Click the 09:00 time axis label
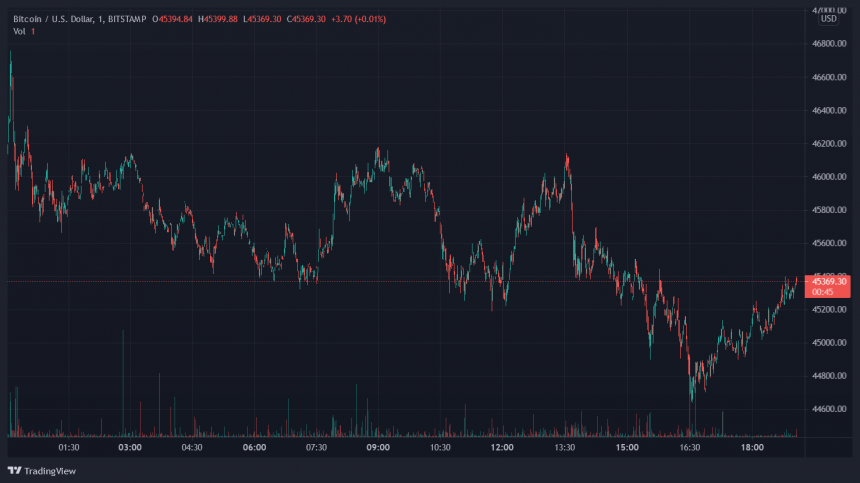This screenshot has width=860, height=483. click(x=378, y=448)
